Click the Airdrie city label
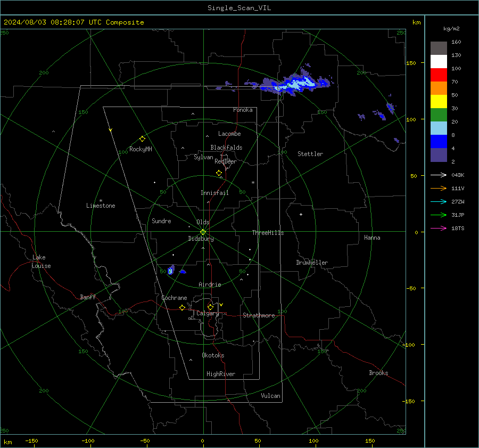This screenshot has height=448, width=479. [x=210, y=284]
